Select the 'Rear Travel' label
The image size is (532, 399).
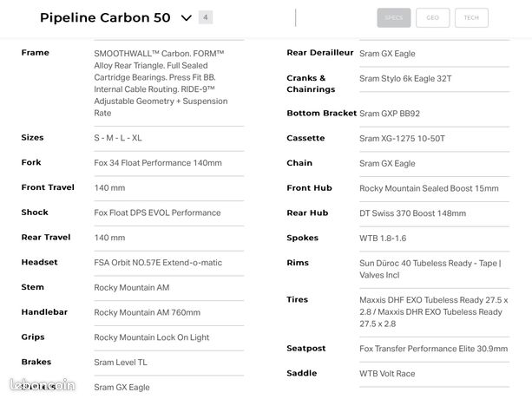pyautogui.click(x=46, y=238)
